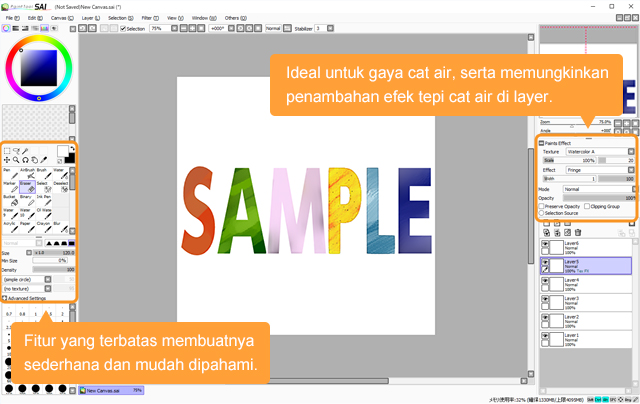Select the Binary pen tool
640x404 pixels.
(27, 201)
